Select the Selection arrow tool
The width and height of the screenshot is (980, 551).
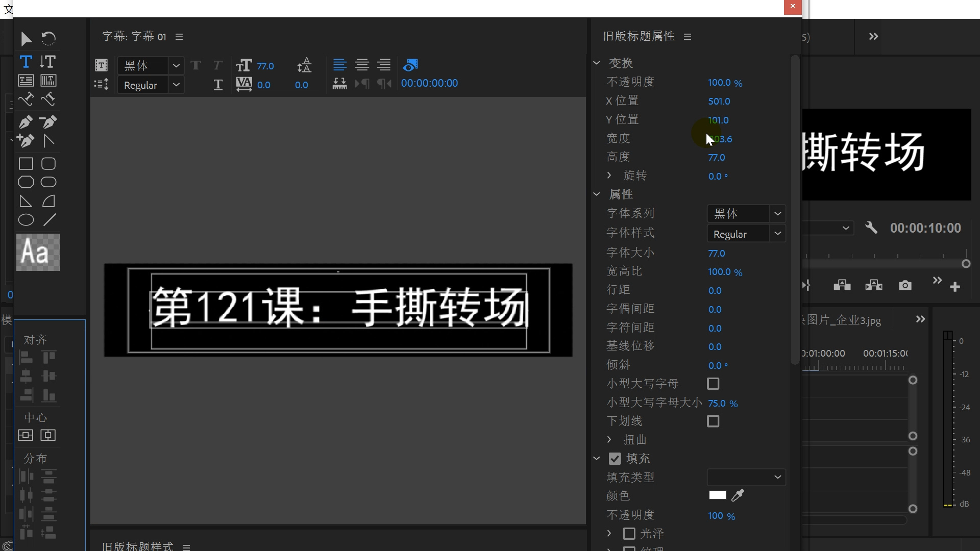(x=26, y=39)
